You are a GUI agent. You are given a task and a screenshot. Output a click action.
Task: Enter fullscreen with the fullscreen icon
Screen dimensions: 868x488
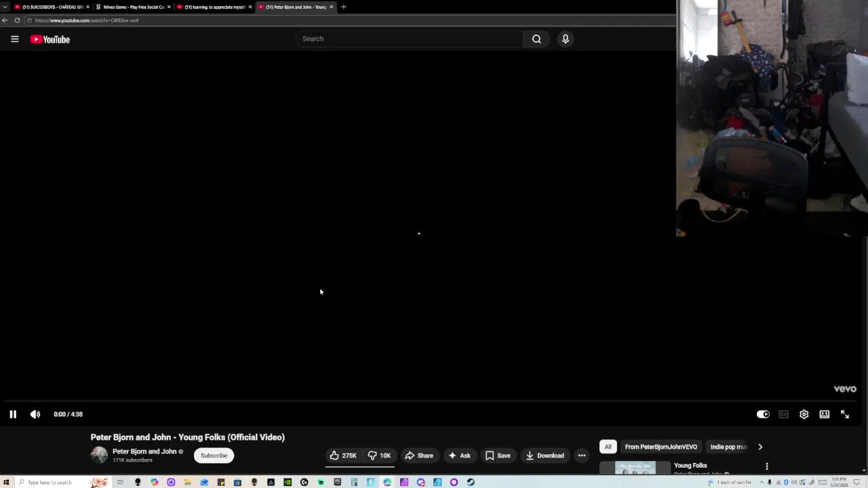pos(845,414)
